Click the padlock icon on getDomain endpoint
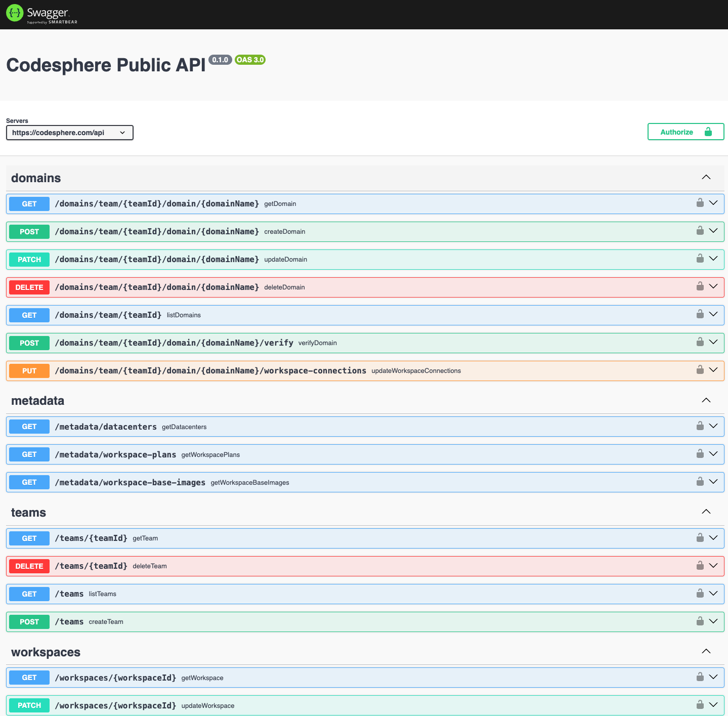Screen dimensions: 728x716 [x=700, y=203]
